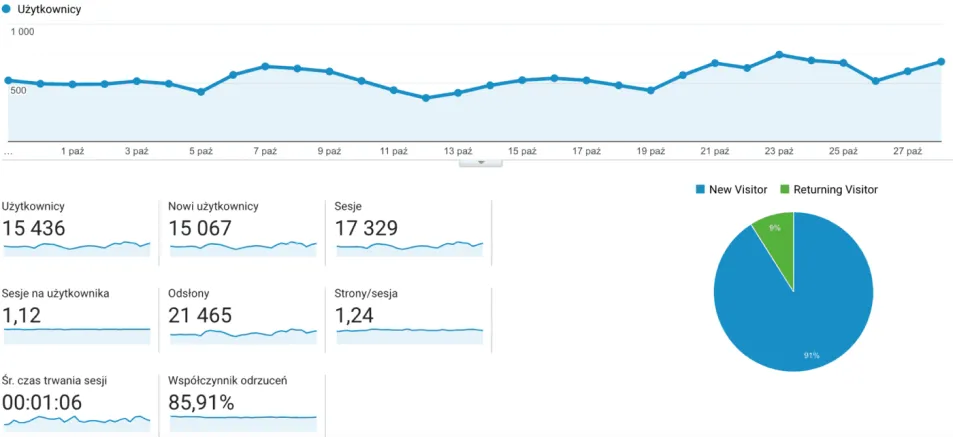Click the 3 paź axis label
Image resolution: width=953 pixels, height=437 pixels.
tap(137, 152)
